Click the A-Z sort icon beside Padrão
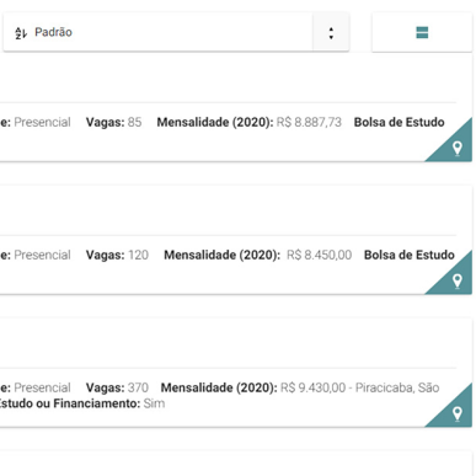Viewport: 476px width, 476px height. 21,33
